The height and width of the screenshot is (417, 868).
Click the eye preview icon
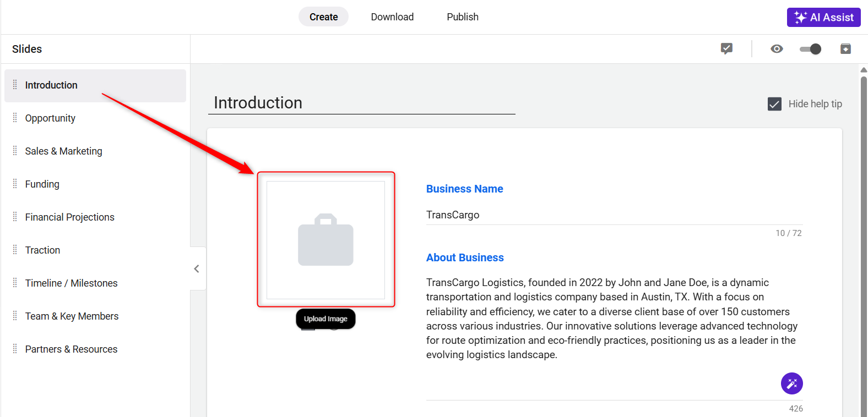(777, 49)
